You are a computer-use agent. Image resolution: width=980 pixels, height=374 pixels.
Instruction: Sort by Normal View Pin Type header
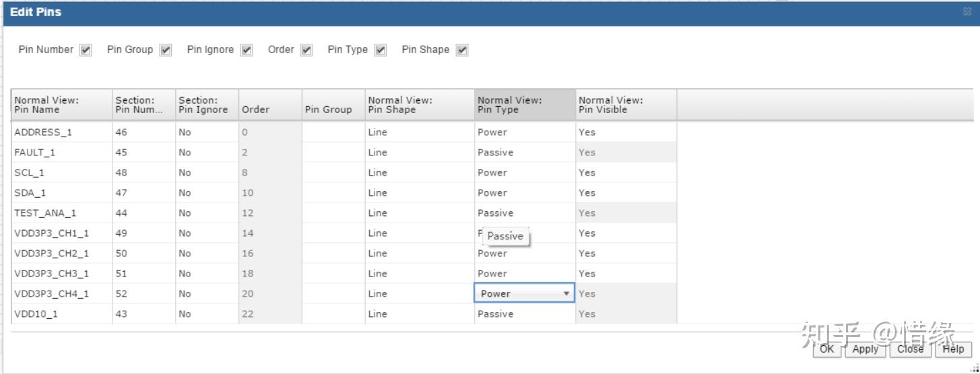tap(525, 105)
